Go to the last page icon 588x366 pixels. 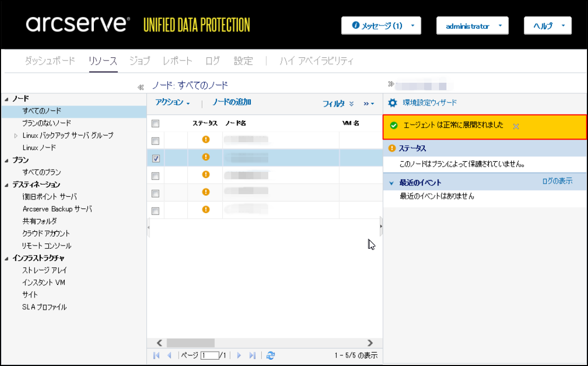[x=252, y=355]
